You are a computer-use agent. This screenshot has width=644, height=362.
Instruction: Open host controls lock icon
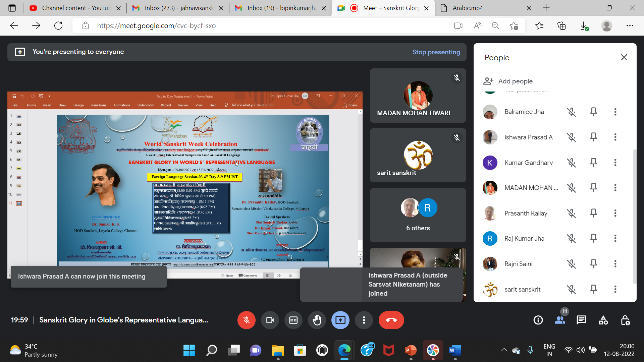pyautogui.click(x=625, y=320)
